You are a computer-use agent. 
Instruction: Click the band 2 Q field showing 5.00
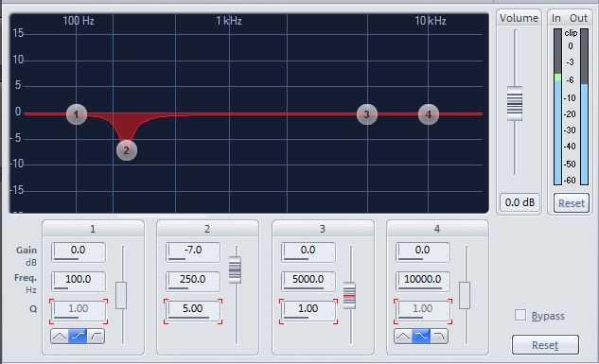coord(193,311)
